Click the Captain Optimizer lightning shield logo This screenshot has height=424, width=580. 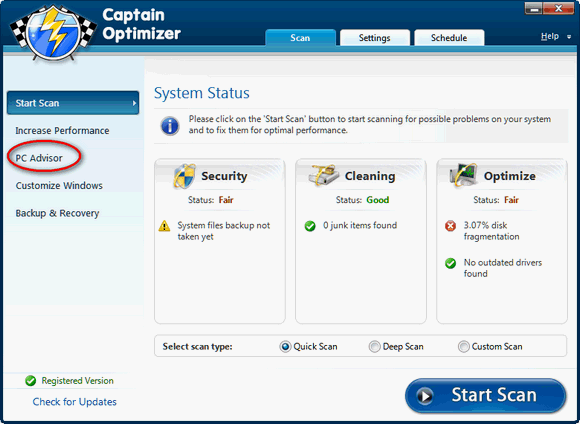tap(53, 33)
